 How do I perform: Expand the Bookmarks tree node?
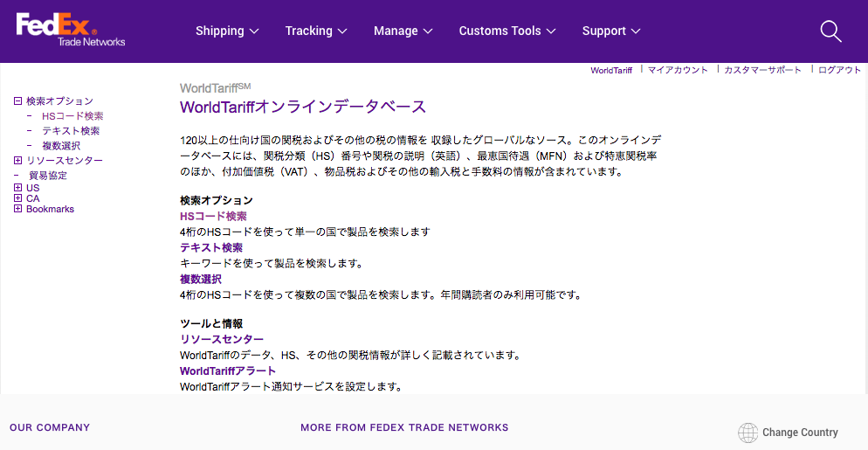pos(17,208)
